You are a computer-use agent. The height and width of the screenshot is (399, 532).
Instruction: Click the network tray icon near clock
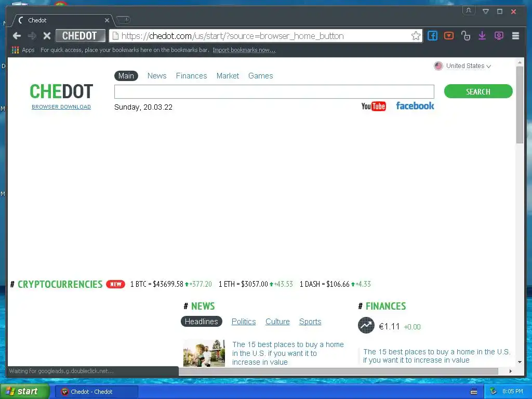(493, 391)
